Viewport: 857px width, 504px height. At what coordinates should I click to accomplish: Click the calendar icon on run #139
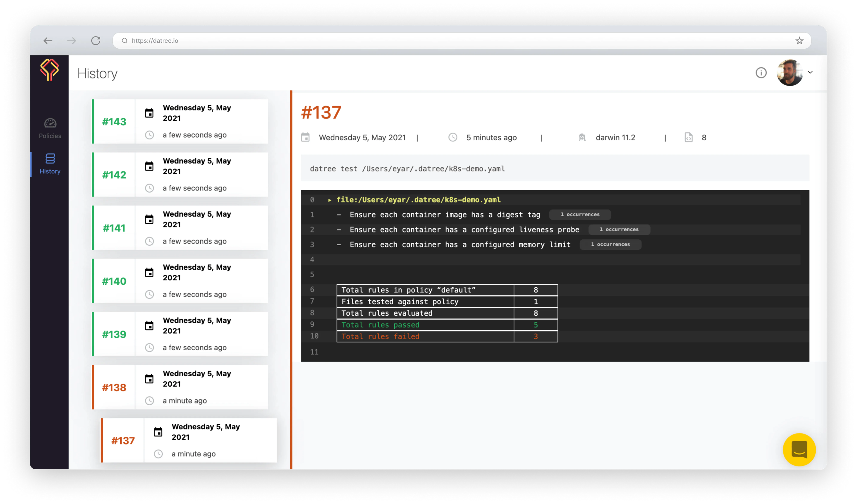tap(149, 325)
